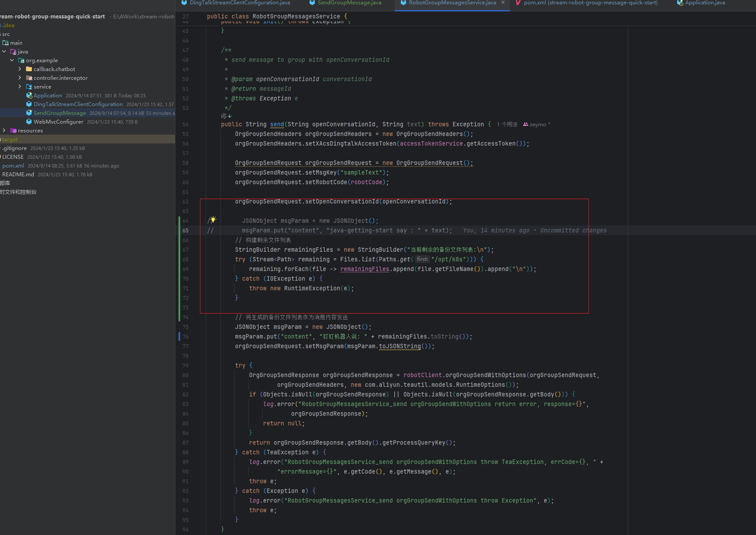Select Application file in project tree

click(x=88, y=96)
